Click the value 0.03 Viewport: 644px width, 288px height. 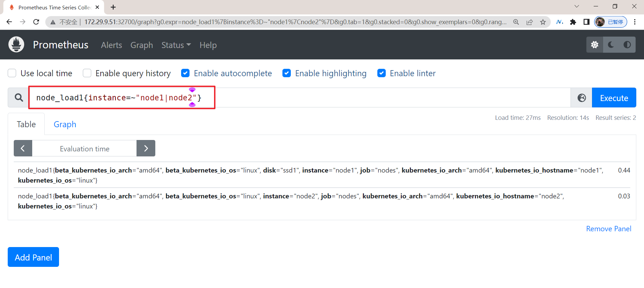pos(624,196)
